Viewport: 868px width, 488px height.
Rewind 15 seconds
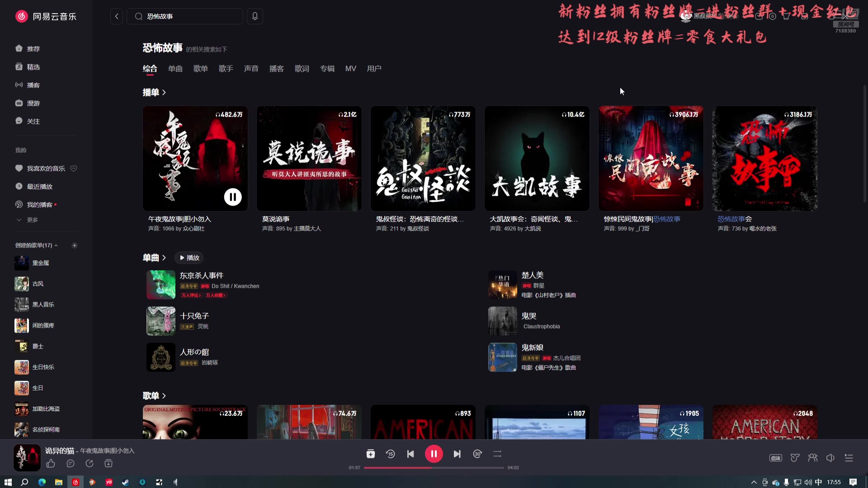(x=391, y=454)
